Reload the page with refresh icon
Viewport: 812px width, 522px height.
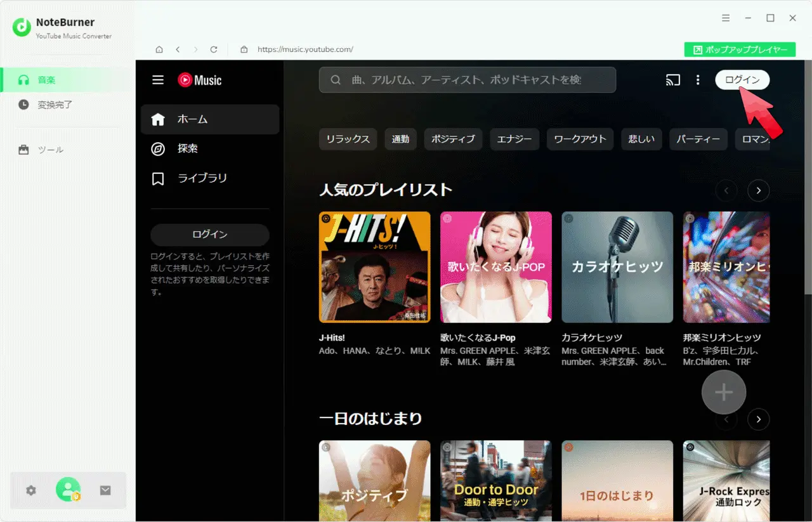point(214,49)
